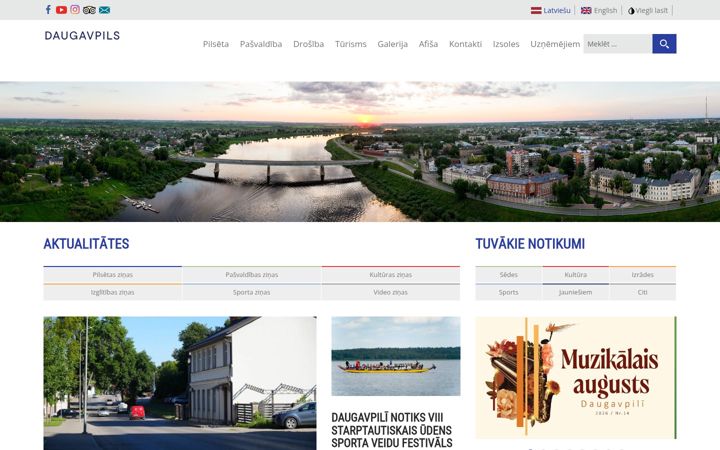Image resolution: width=720 pixels, height=450 pixels.
Task: Open the Muzikālais augusts event poster
Action: pos(576,377)
